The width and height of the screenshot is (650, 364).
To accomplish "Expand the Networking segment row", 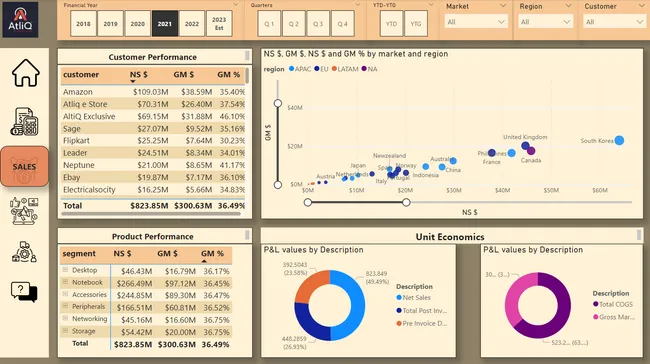I will coord(65,318).
